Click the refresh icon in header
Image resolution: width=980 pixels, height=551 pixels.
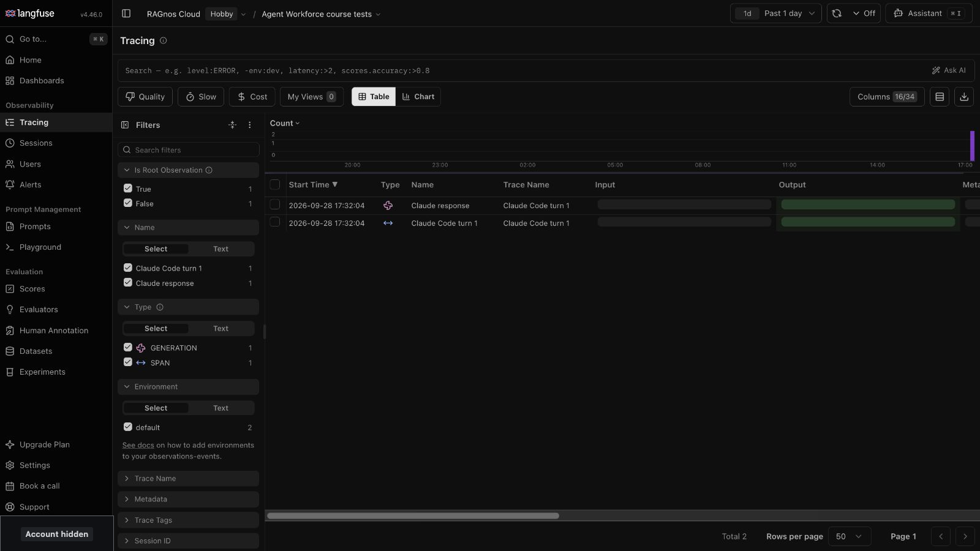837,13
